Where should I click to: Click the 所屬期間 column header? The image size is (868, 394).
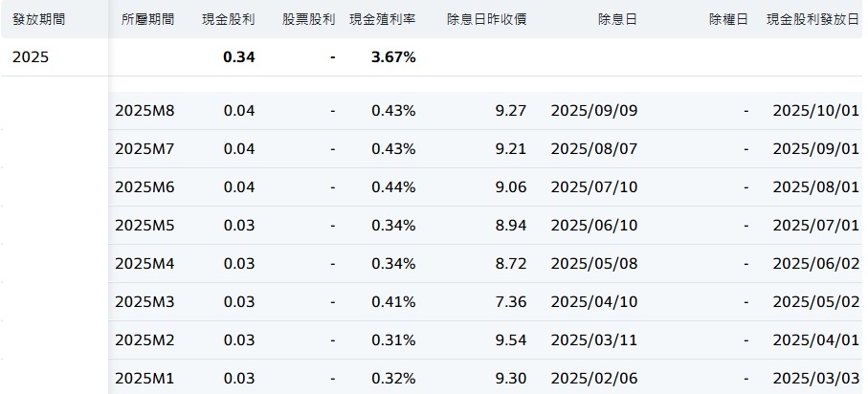click(148, 19)
